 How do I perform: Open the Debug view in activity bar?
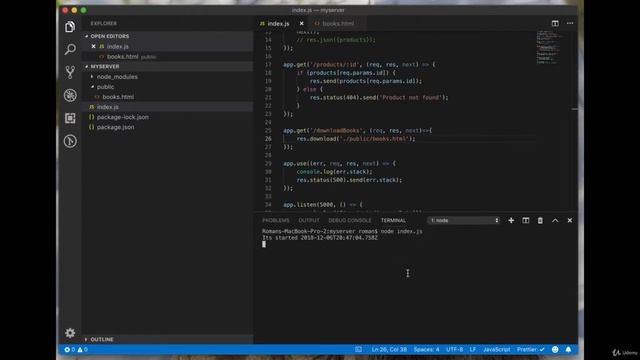[70, 95]
